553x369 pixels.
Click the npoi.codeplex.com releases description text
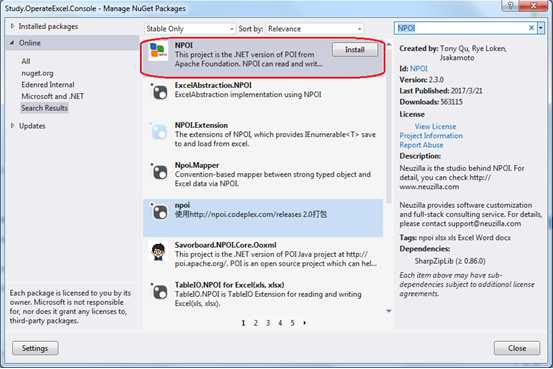click(251, 214)
